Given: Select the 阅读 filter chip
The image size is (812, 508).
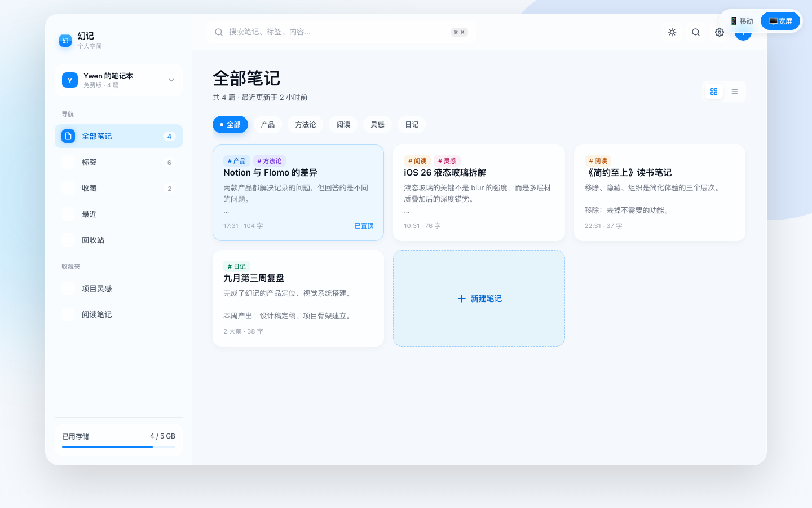Looking at the screenshot, I should pyautogui.click(x=343, y=125).
